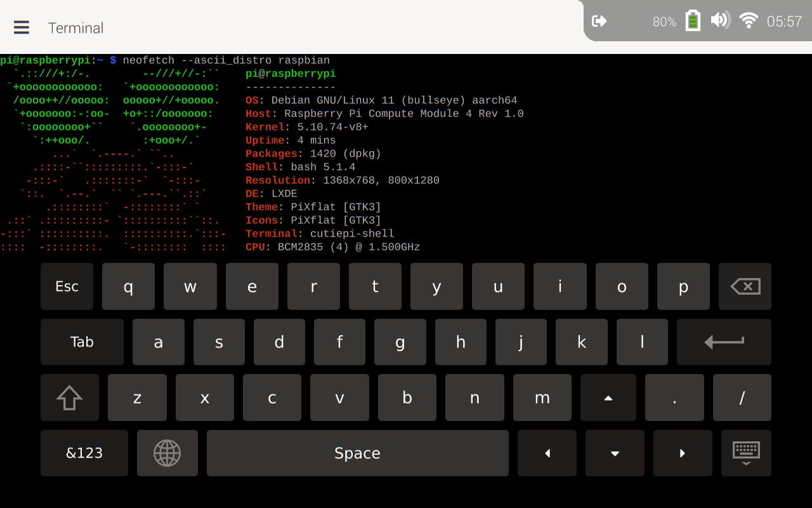Click the CPU BCM2835 line
The width and height of the screenshot is (812, 508).
coord(333,247)
